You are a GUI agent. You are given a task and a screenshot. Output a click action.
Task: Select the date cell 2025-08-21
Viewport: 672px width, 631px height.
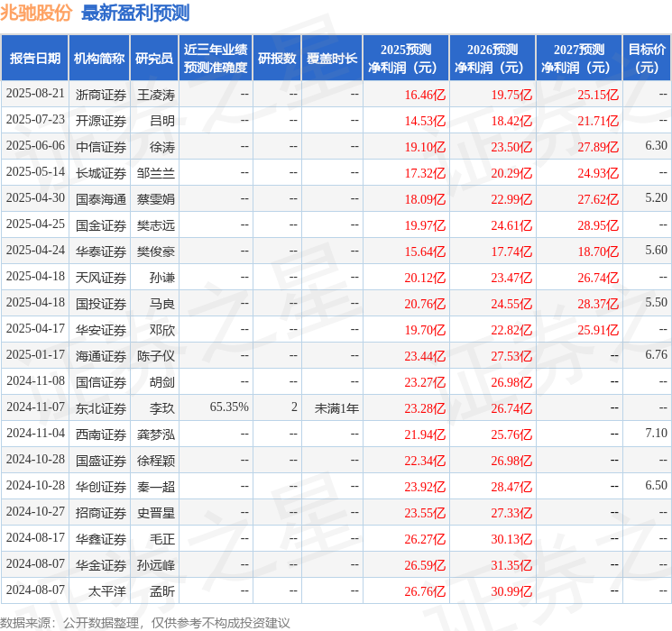pyautogui.click(x=35, y=94)
